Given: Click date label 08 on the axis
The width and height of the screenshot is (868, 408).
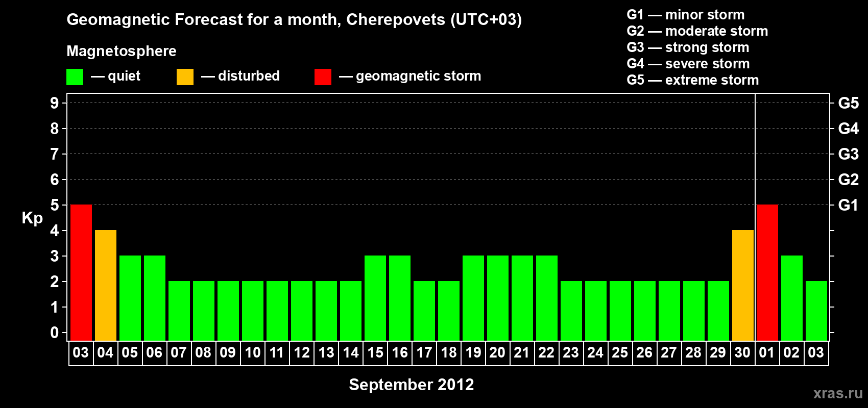Looking at the screenshot, I should [x=203, y=353].
